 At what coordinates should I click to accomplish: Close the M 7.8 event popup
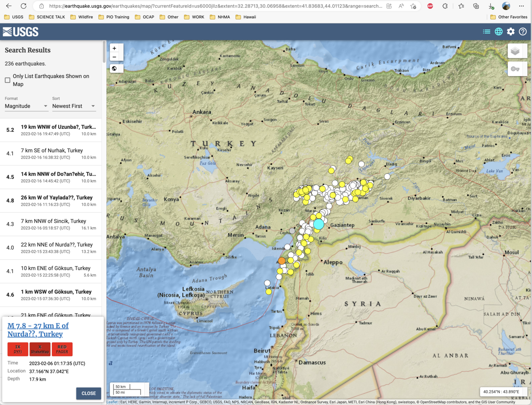pos(88,393)
